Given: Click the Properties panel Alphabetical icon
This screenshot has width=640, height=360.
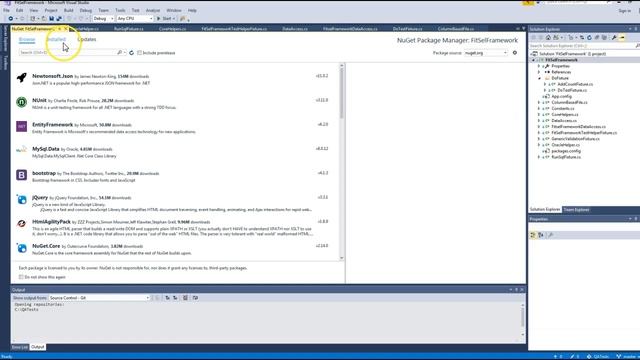Looking at the screenshot, I should point(541,235).
